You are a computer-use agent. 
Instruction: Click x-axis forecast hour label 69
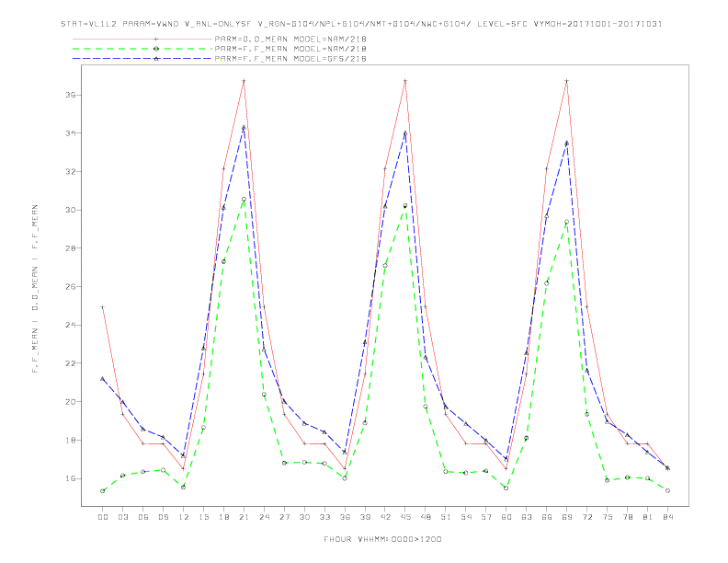tap(567, 517)
